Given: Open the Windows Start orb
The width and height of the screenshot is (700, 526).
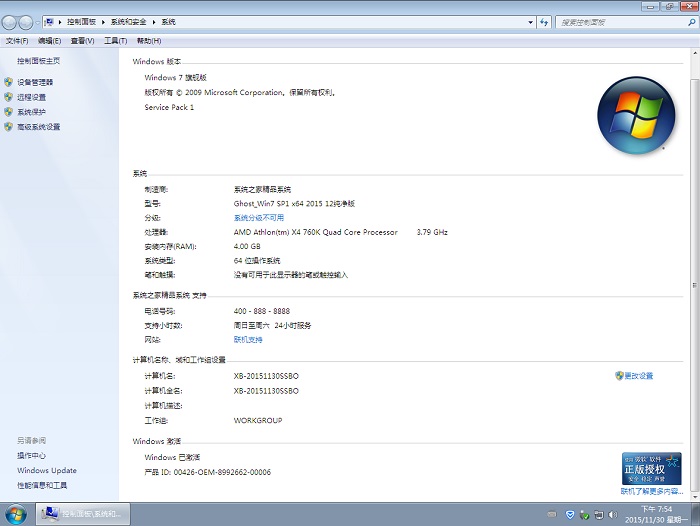Looking at the screenshot, I should tap(16, 514).
